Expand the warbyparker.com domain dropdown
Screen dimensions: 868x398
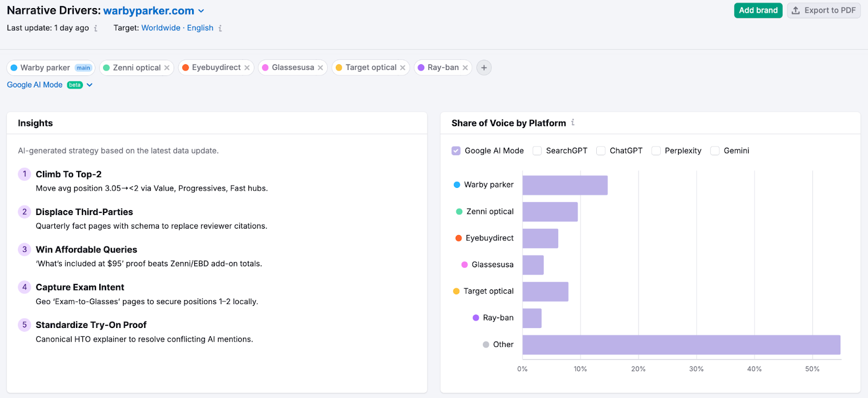pyautogui.click(x=201, y=11)
